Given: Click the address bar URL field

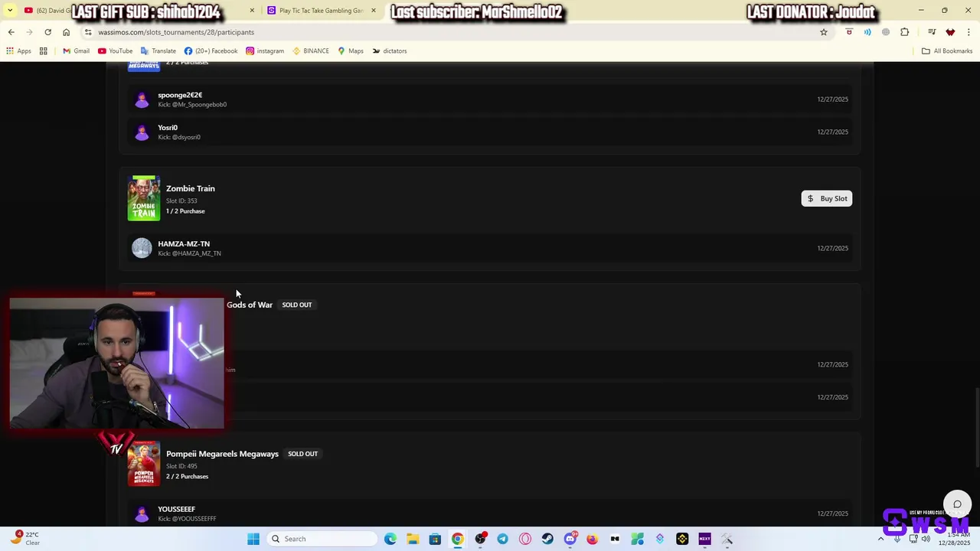Looking at the screenshot, I should tap(452, 32).
